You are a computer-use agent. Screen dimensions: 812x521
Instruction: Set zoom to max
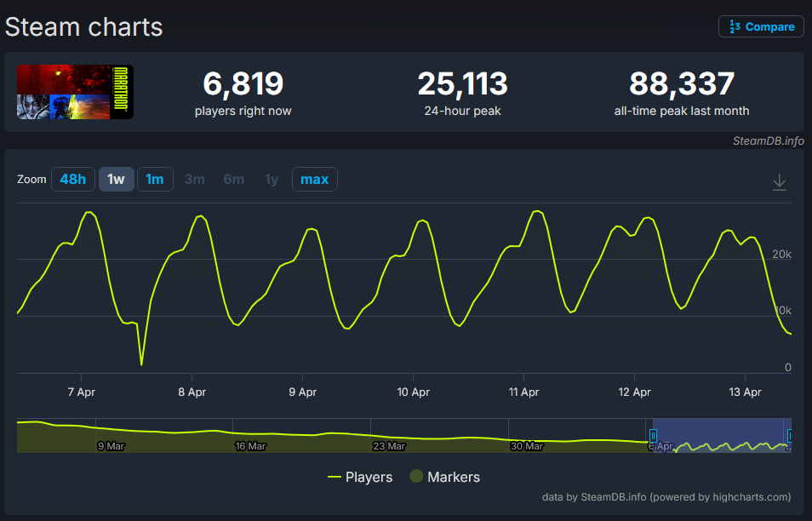coord(314,179)
